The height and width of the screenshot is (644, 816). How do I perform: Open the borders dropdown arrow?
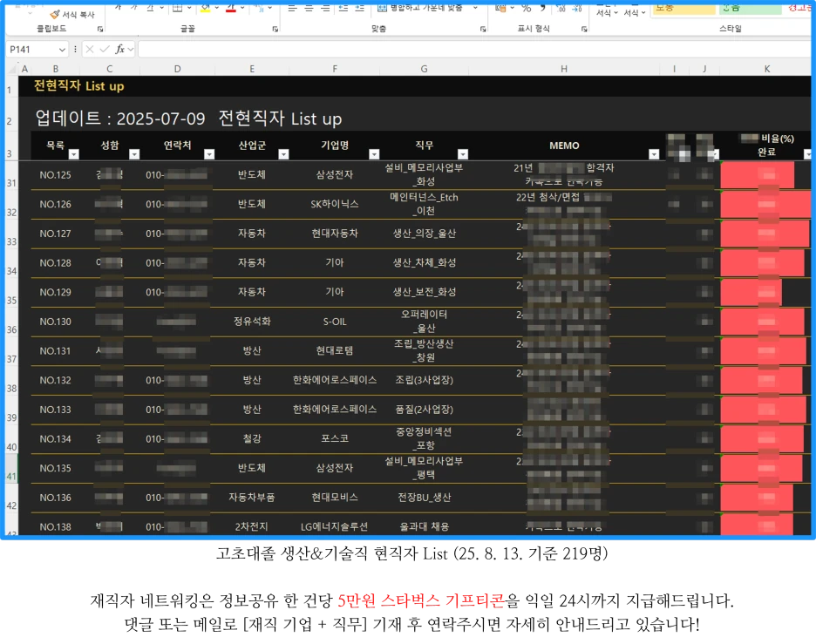(x=189, y=8)
